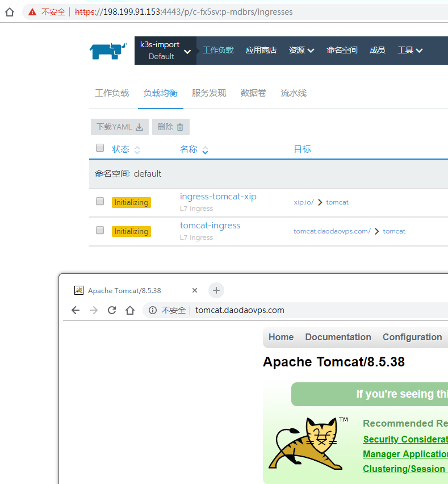Click the browser home icon beside the Rancher URL
The width and height of the screenshot is (448, 484).
[10, 12]
